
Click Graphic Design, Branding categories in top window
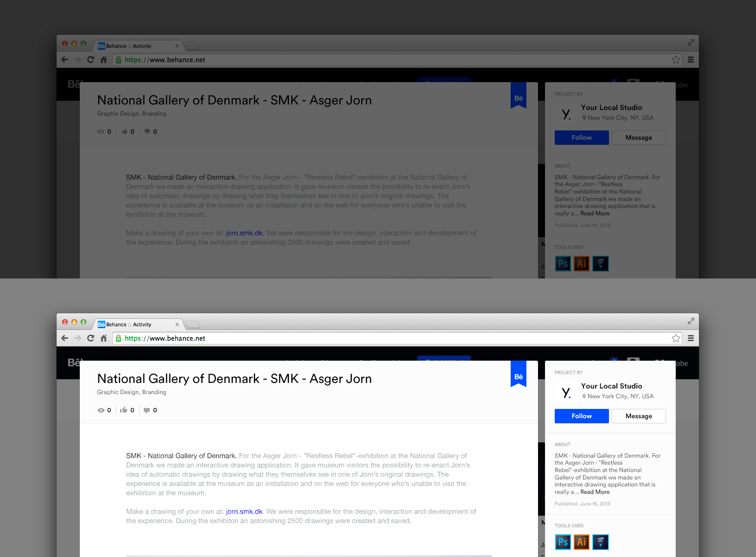tap(131, 114)
